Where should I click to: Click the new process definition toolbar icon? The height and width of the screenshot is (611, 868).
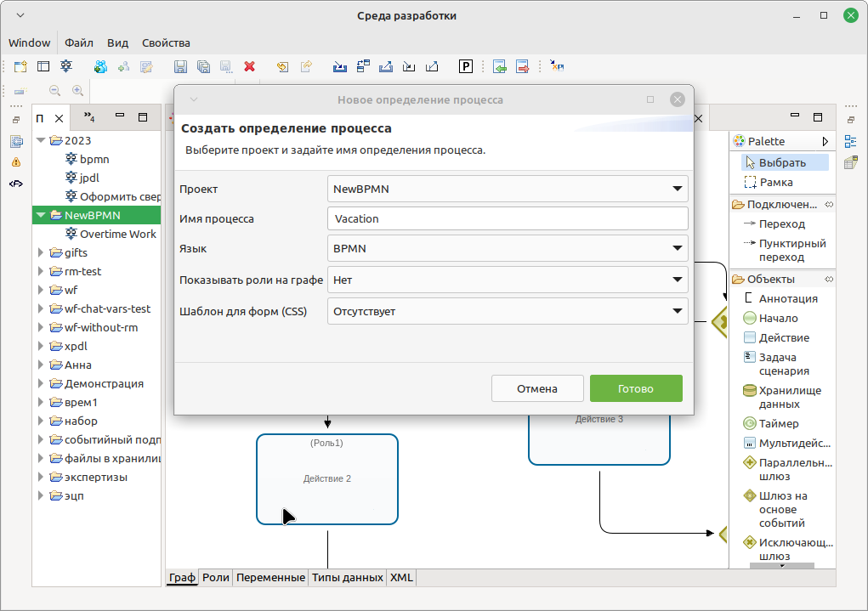pos(66,67)
